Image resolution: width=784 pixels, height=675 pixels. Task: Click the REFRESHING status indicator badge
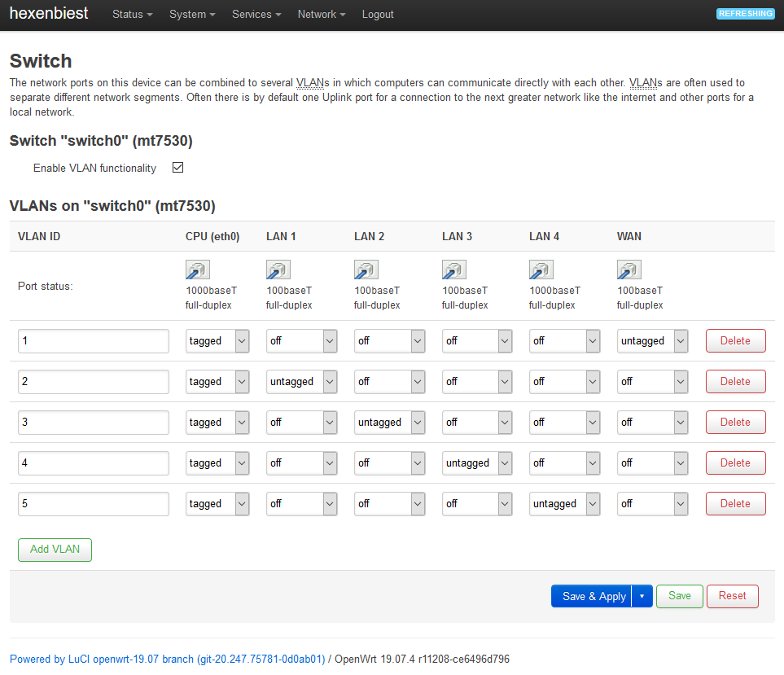(745, 14)
